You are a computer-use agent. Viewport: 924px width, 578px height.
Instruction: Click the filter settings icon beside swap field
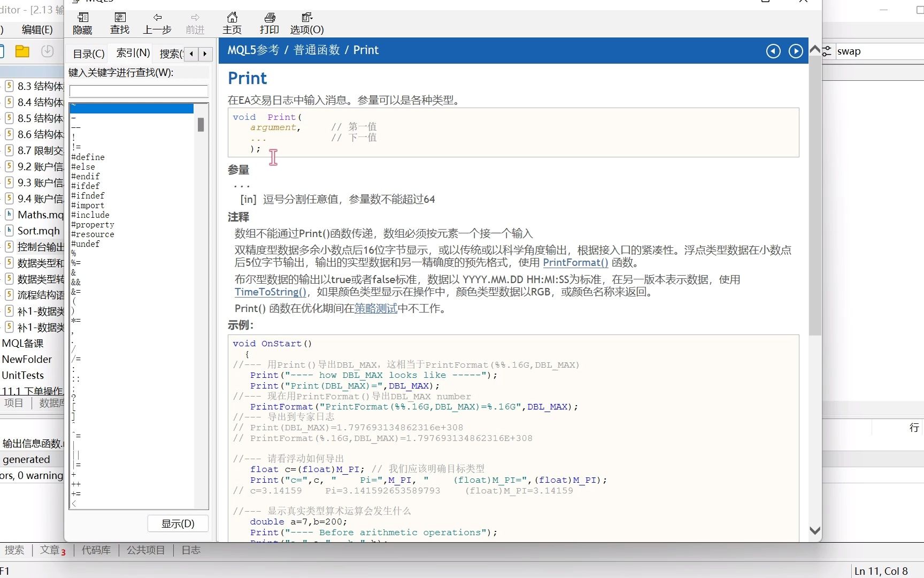[827, 51]
